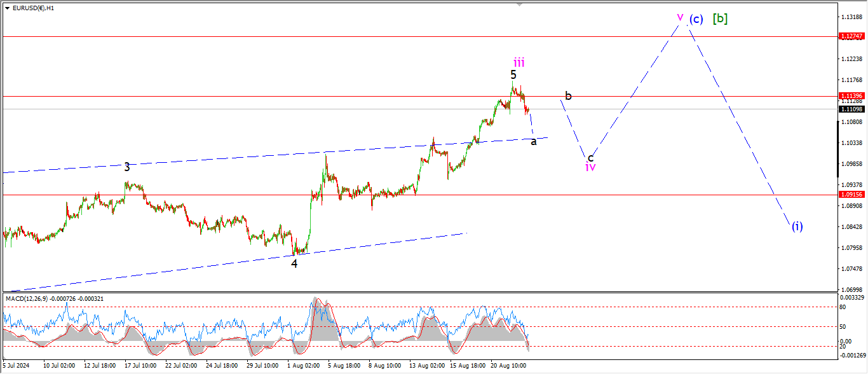The height and width of the screenshot is (374, 868).
Task: Select the pink 'v' wave label
Action: coord(680,17)
